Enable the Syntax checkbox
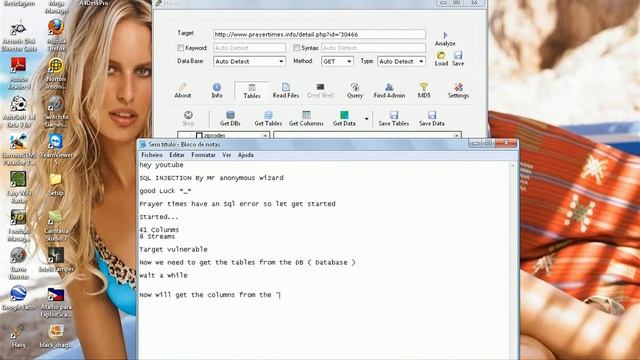Image resolution: width=640 pixels, height=360 pixels. (296, 48)
